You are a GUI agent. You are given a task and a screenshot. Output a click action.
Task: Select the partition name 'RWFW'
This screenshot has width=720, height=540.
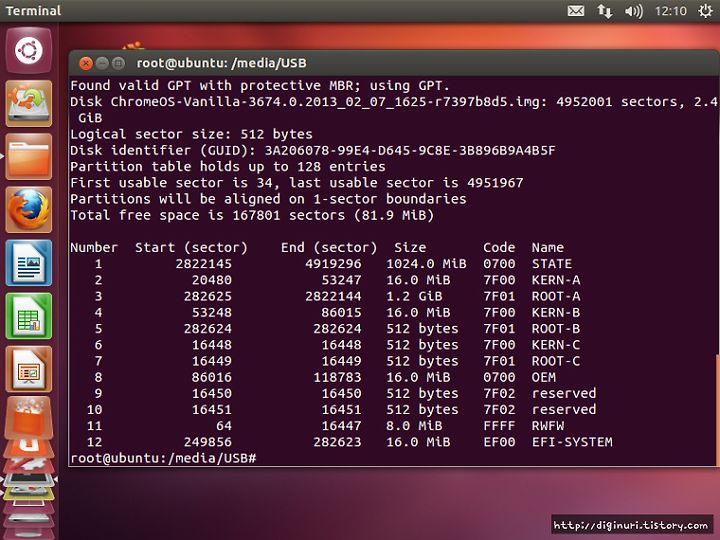coord(548,426)
